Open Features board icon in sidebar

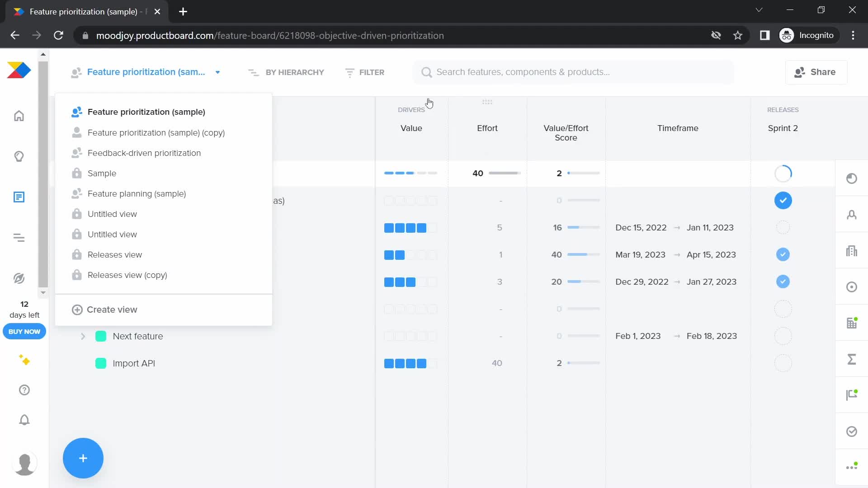[x=19, y=197]
